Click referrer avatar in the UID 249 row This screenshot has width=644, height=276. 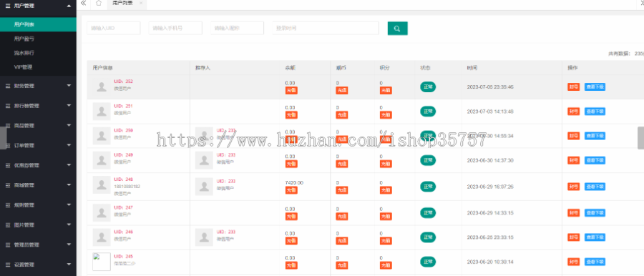click(204, 160)
